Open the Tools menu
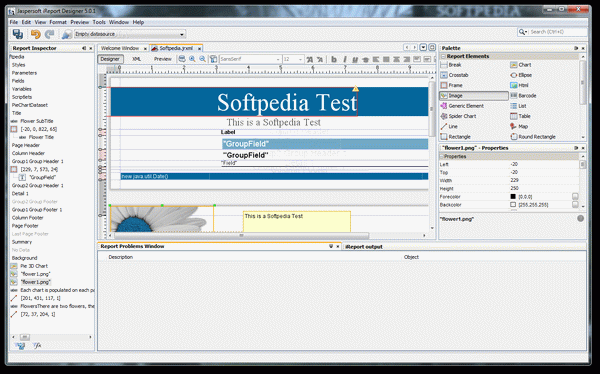600x374 pixels. point(99,22)
